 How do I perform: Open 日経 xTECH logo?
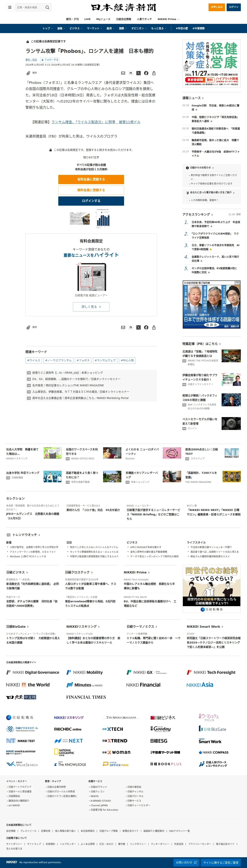(x=113, y=729)
